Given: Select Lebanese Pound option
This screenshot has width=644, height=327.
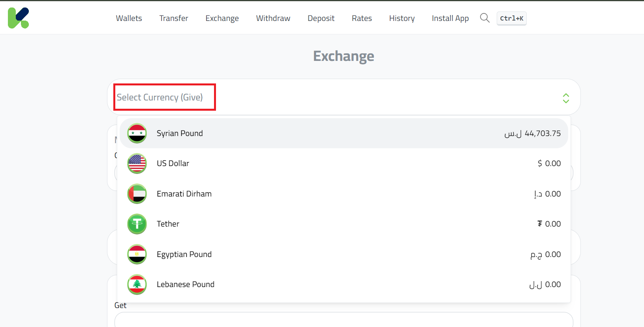Looking at the screenshot, I should pyautogui.click(x=344, y=285).
